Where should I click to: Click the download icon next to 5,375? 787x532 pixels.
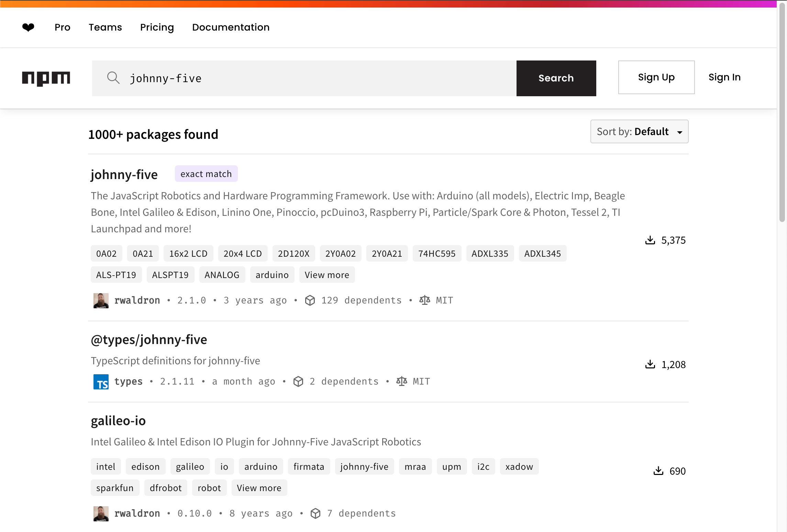(x=650, y=240)
